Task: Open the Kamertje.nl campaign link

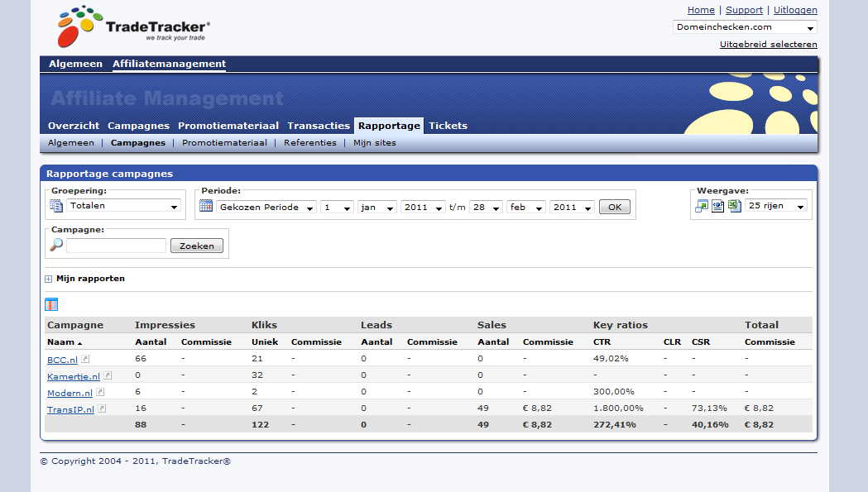Action: 73,376
